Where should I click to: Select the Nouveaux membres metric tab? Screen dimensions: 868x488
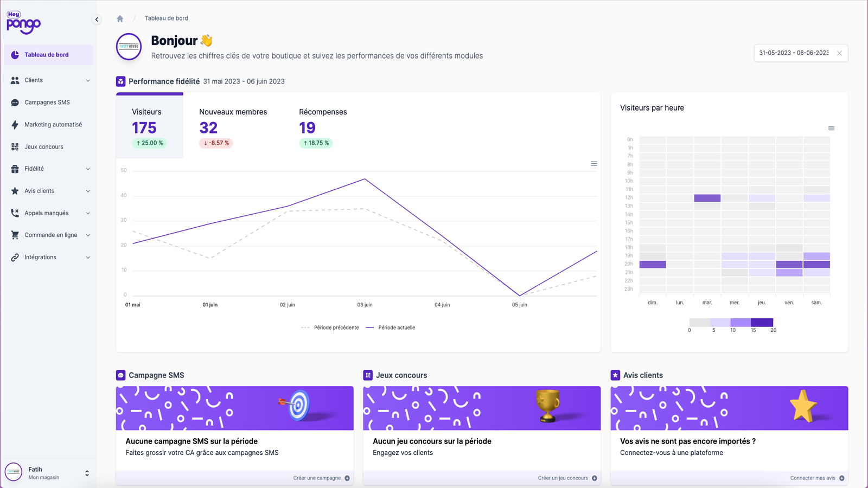(233, 127)
